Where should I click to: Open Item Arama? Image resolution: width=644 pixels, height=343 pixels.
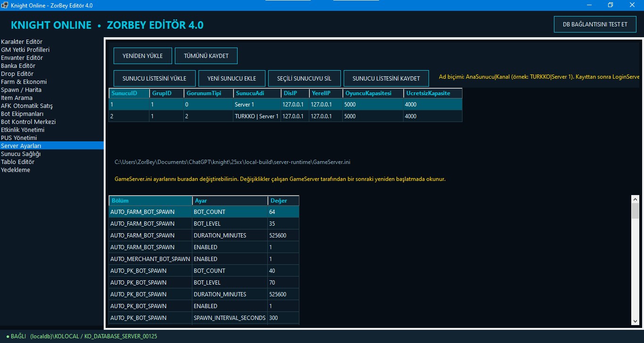pyautogui.click(x=52, y=98)
